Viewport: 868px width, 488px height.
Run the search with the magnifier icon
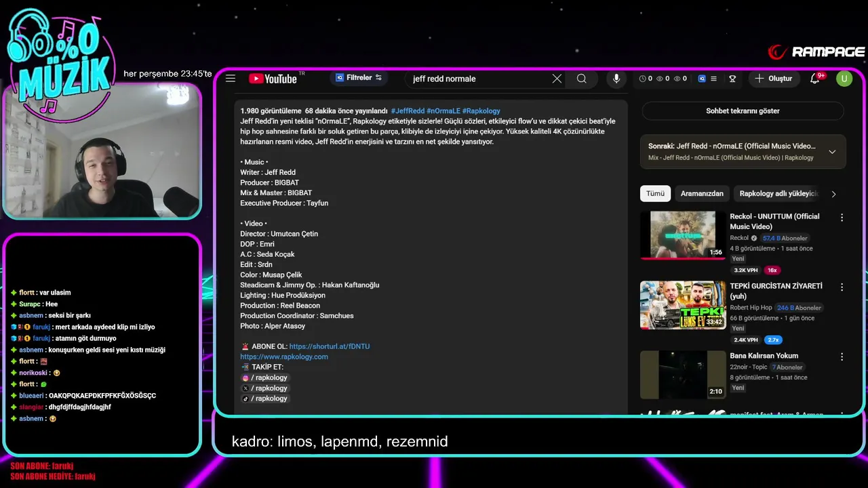click(x=582, y=79)
